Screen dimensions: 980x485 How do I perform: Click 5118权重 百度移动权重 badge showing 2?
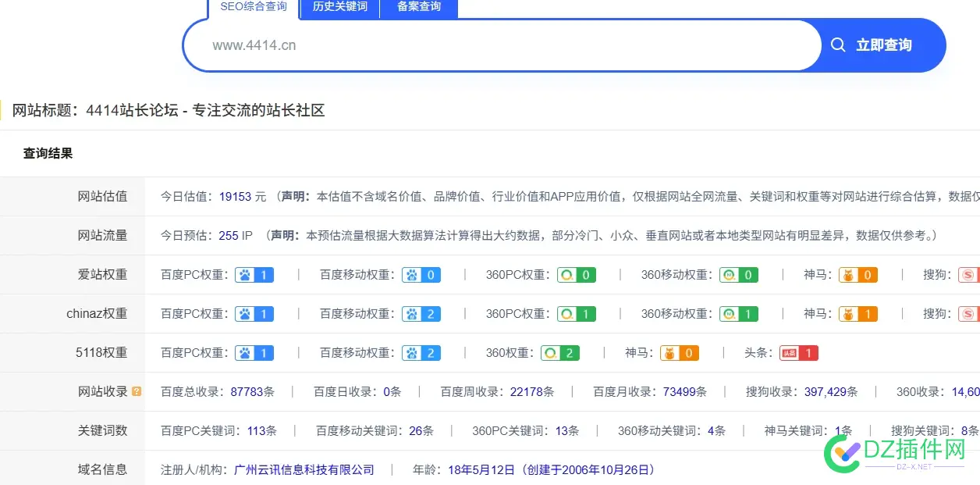[x=421, y=353]
